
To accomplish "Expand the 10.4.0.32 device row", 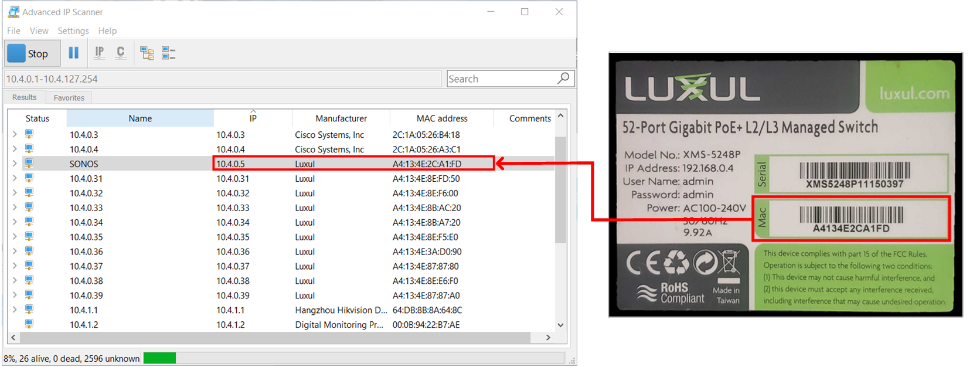I will [15, 193].
